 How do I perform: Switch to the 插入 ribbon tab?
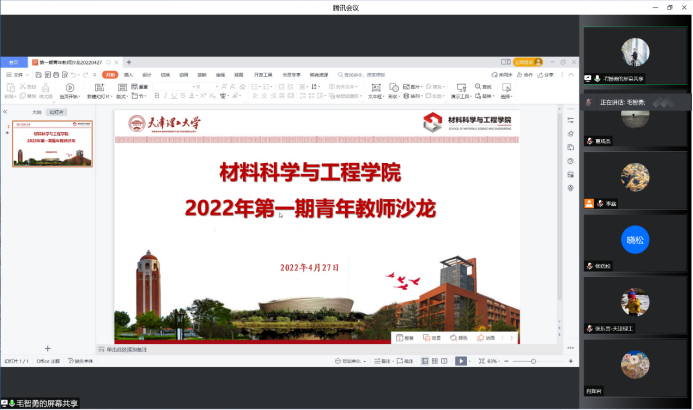click(128, 75)
